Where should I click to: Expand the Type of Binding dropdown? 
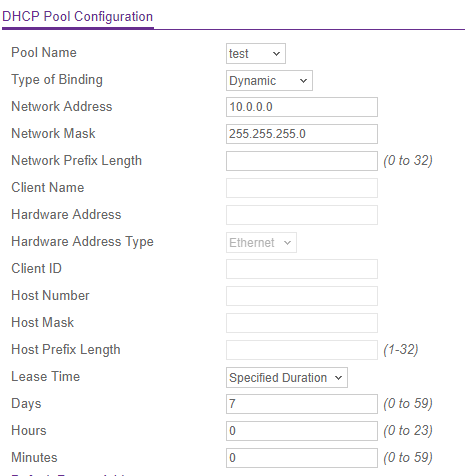point(269,80)
